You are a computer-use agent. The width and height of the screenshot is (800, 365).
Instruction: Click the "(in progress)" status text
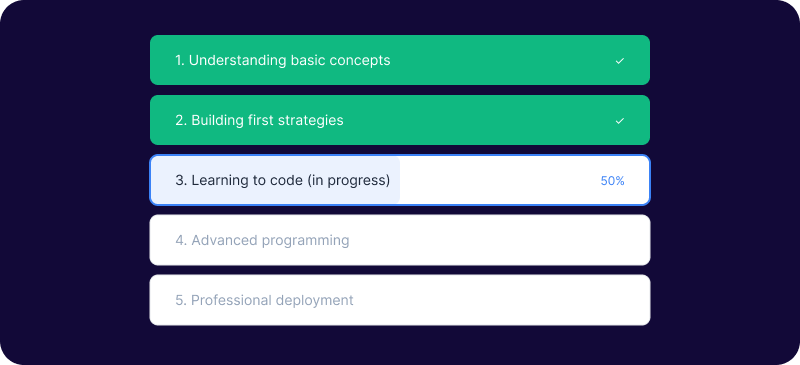pyautogui.click(x=348, y=181)
